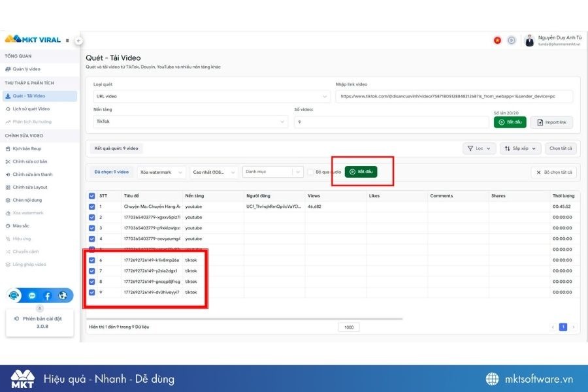Toggle the select-all checkbox in table header

(x=91, y=196)
